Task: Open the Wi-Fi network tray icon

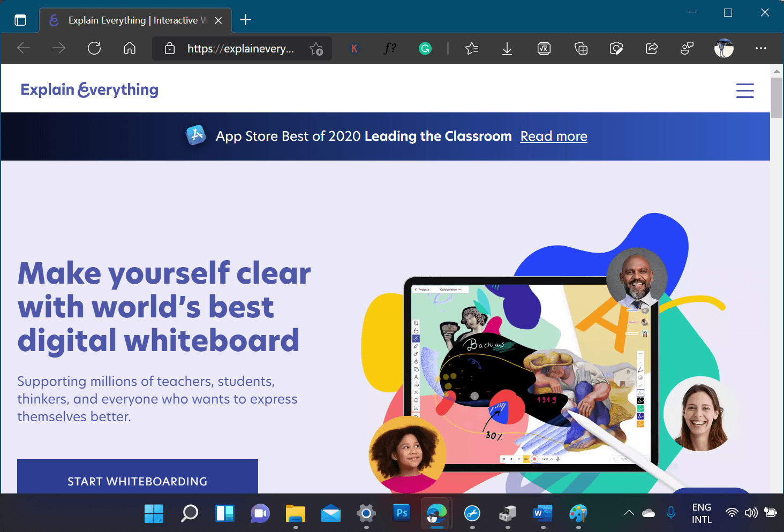Action: click(732, 513)
